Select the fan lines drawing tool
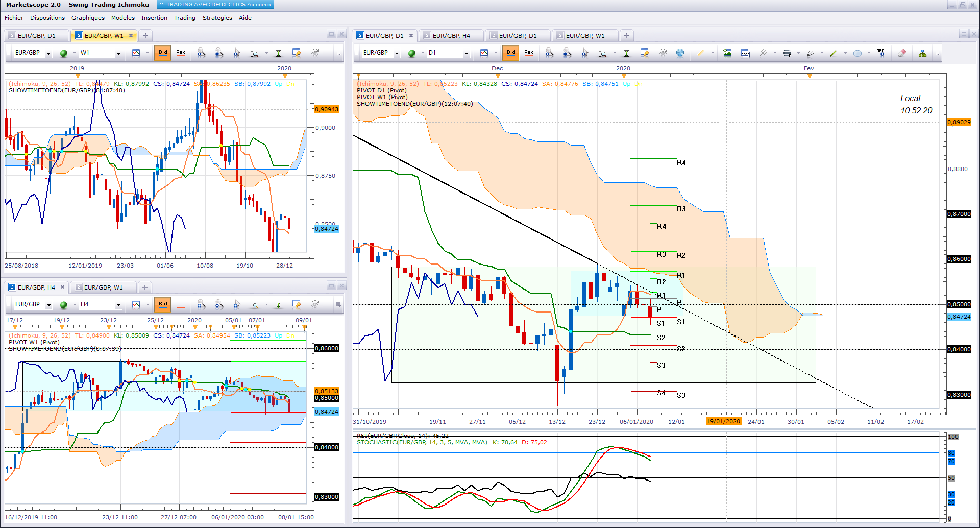Screen dimensions: 980x528 pyautogui.click(x=810, y=53)
